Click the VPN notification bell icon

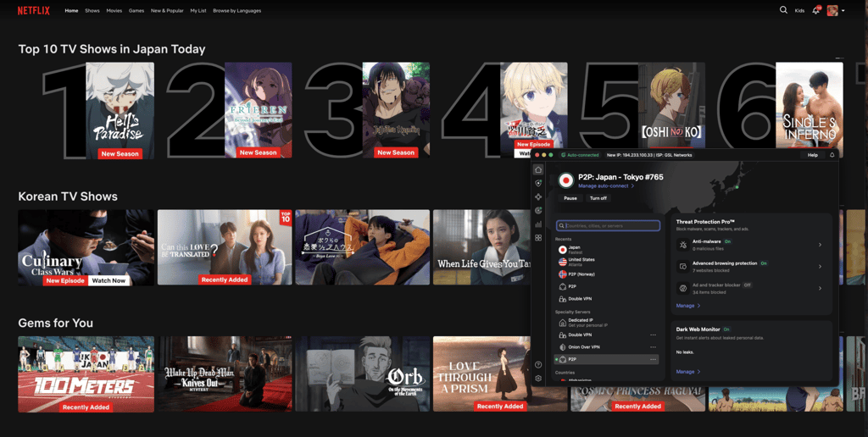point(832,155)
